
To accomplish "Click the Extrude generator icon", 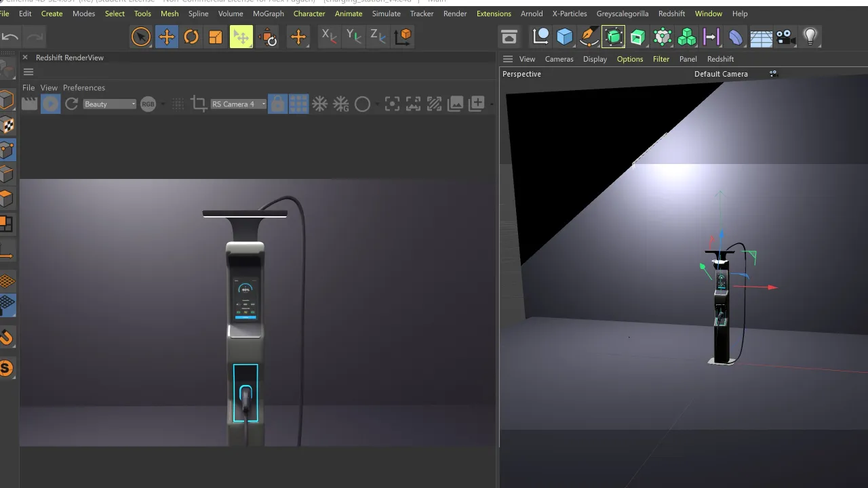I will coord(637,37).
